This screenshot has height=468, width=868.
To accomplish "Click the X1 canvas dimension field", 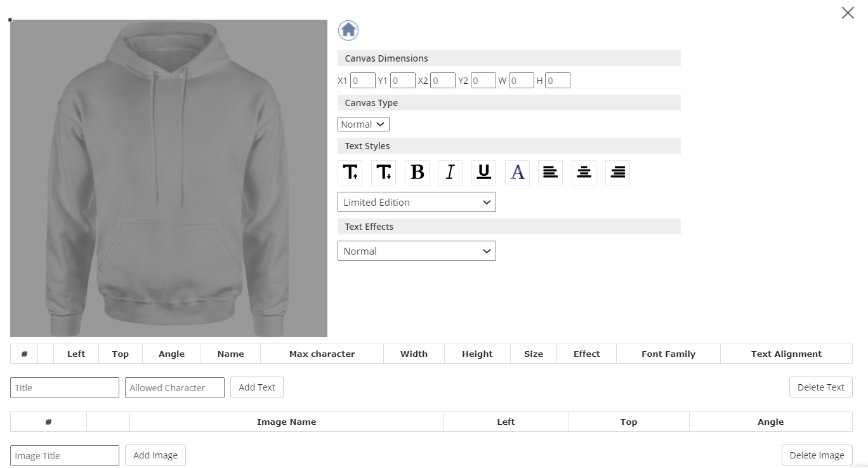I will coord(363,81).
